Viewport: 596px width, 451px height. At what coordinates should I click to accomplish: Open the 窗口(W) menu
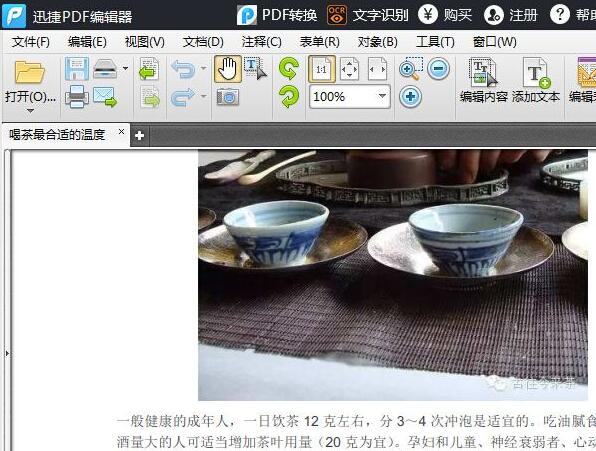[x=495, y=42]
